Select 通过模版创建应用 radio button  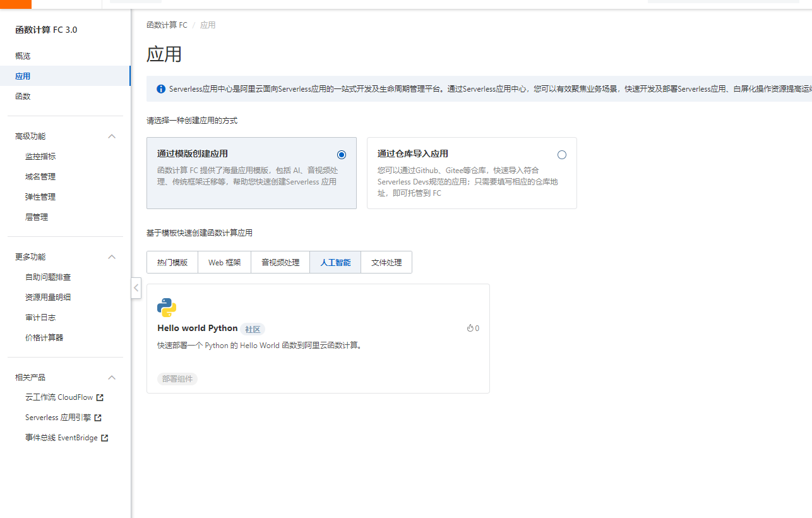tap(342, 155)
